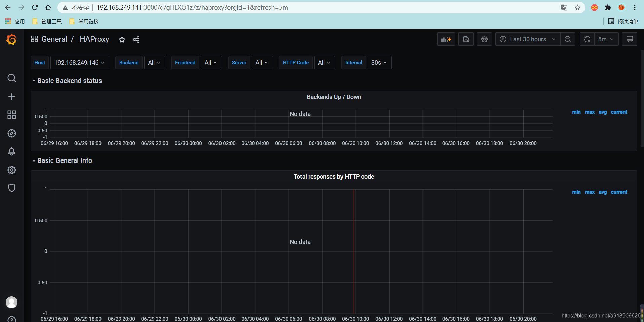Open the 管理工具 bookmark folder
The width and height of the screenshot is (644, 322).
click(47, 21)
